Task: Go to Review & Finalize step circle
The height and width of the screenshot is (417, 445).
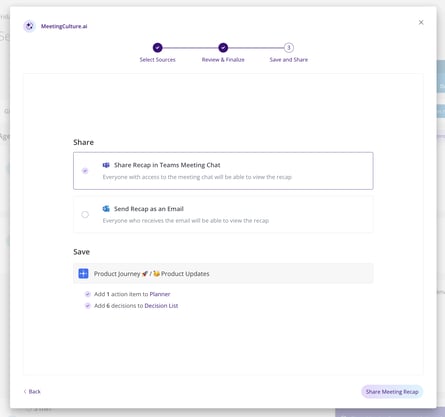Action: click(223, 48)
